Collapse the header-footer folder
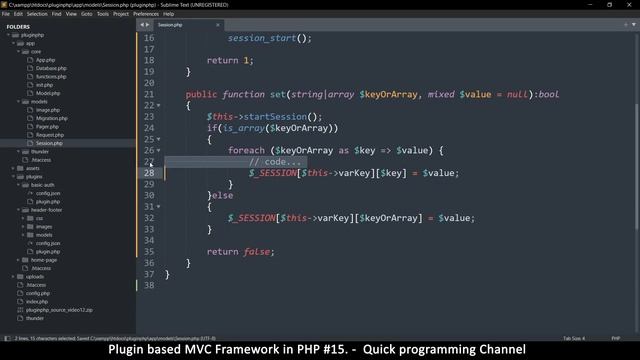The width and height of the screenshot is (640, 360). pos(18,210)
